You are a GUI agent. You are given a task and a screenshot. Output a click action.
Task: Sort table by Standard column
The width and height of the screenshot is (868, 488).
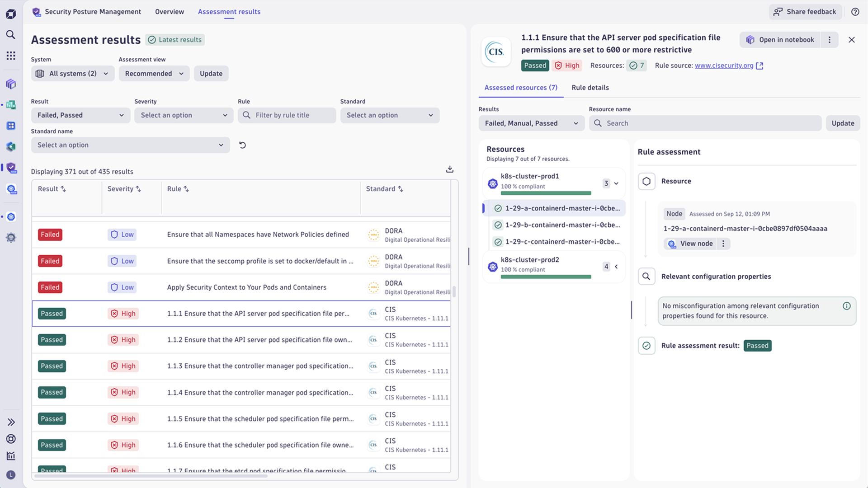click(384, 189)
